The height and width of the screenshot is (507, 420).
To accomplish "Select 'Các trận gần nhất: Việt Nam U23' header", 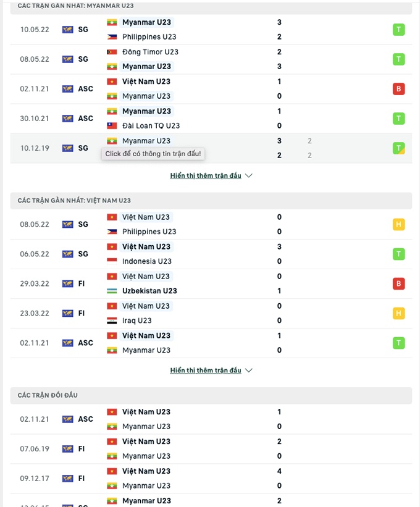I will [74, 201].
